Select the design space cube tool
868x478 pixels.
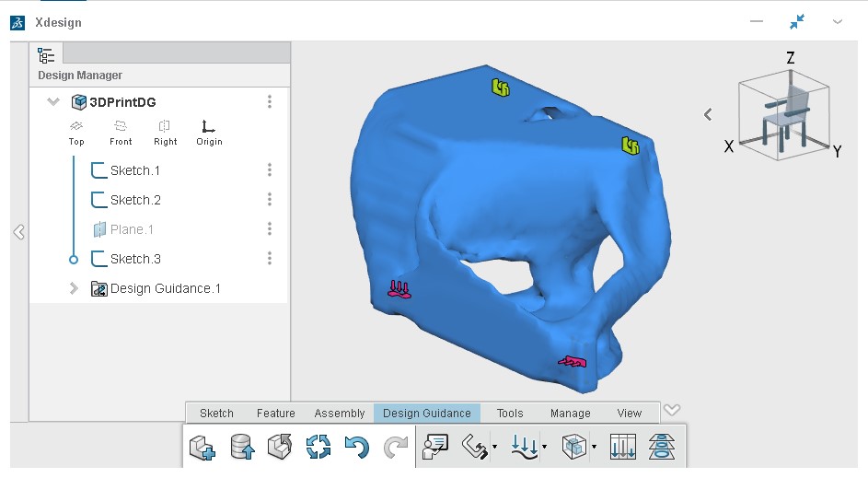[574, 447]
